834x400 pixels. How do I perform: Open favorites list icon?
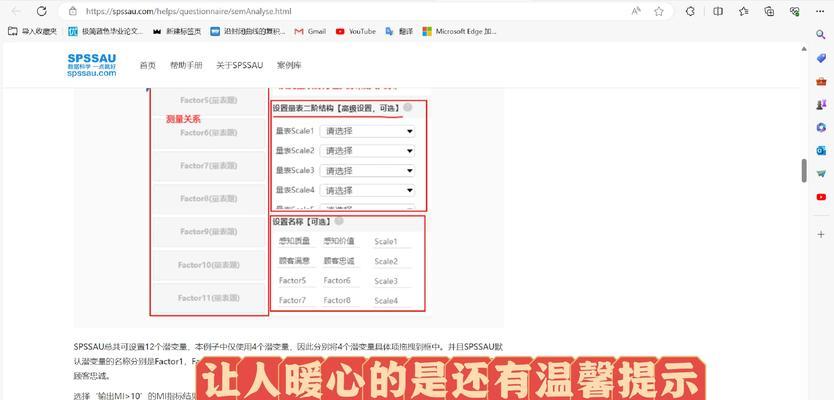(744, 11)
